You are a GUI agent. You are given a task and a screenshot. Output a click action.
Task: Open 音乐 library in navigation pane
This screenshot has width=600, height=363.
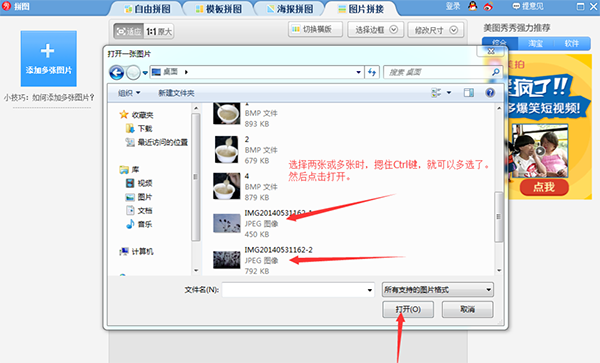pyautogui.click(x=139, y=224)
